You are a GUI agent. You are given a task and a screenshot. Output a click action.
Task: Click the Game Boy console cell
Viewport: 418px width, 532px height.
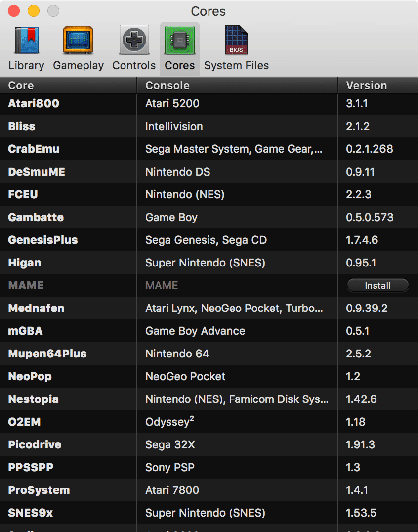pos(171,217)
